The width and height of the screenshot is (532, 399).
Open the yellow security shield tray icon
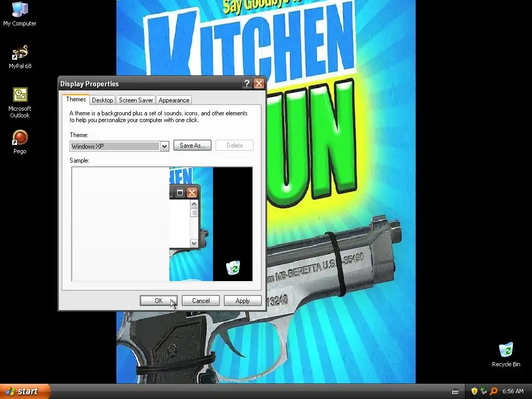474,391
